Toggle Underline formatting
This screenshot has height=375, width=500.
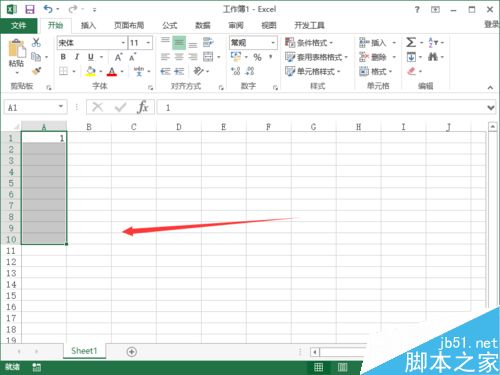coord(91,57)
